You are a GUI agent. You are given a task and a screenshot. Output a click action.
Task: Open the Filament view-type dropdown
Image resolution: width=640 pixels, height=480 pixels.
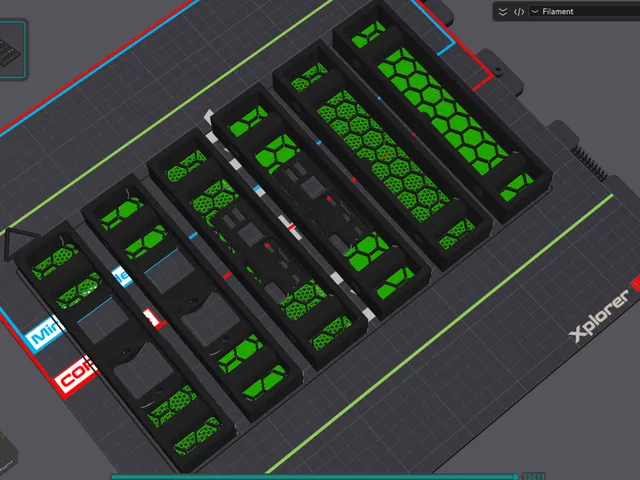click(x=584, y=12)
